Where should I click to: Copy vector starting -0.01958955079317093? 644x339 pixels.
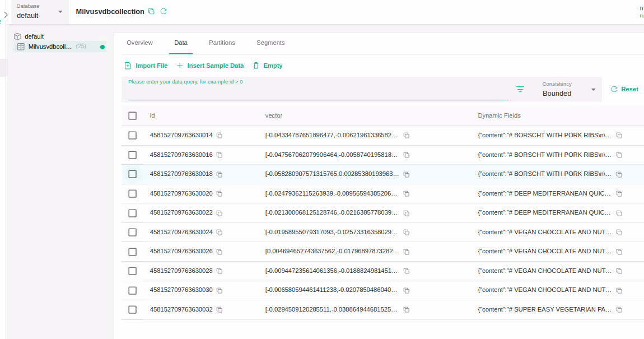[x=406, y=233]
